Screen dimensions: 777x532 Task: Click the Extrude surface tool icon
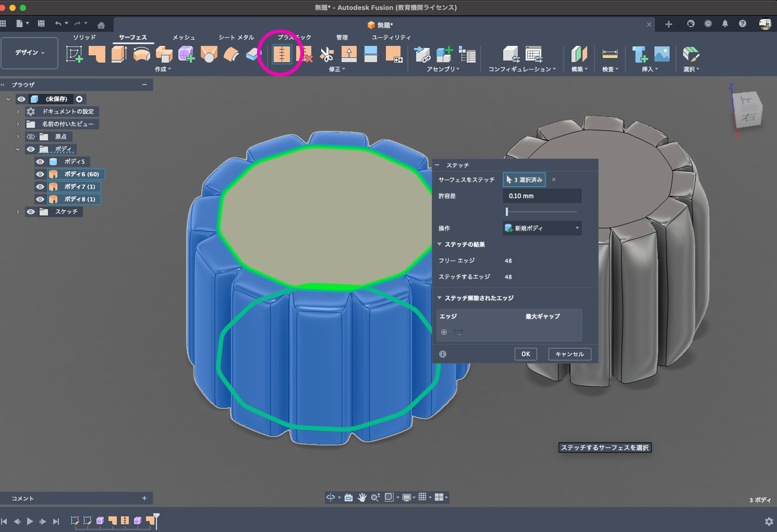click(x=119, y=54)
